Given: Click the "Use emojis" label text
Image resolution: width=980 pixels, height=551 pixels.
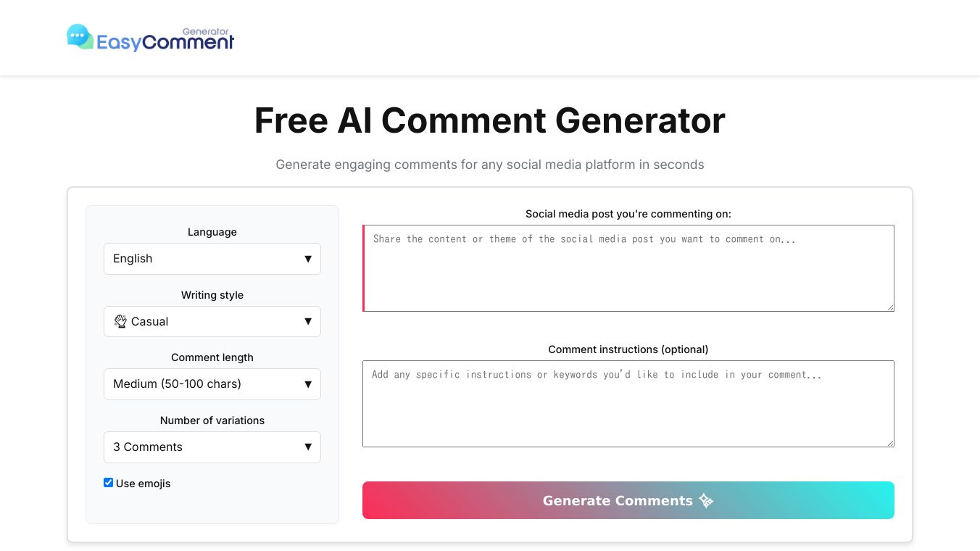Looking at the screenshot, I should (143, 484).
